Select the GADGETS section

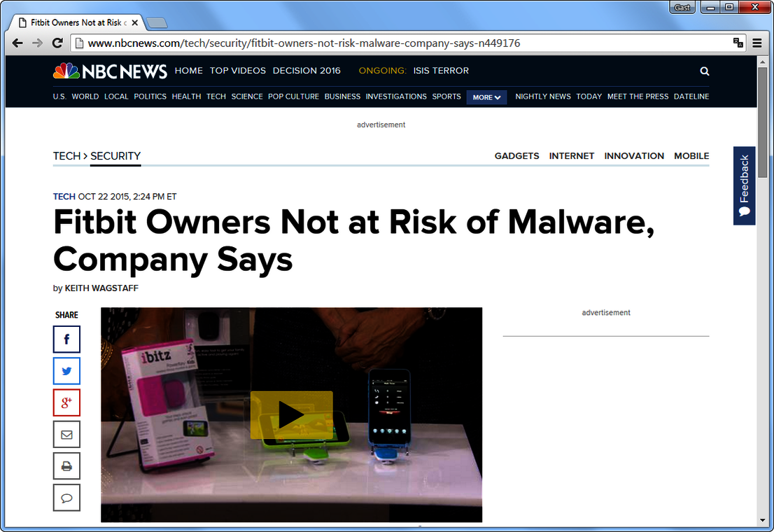(516, 155)
